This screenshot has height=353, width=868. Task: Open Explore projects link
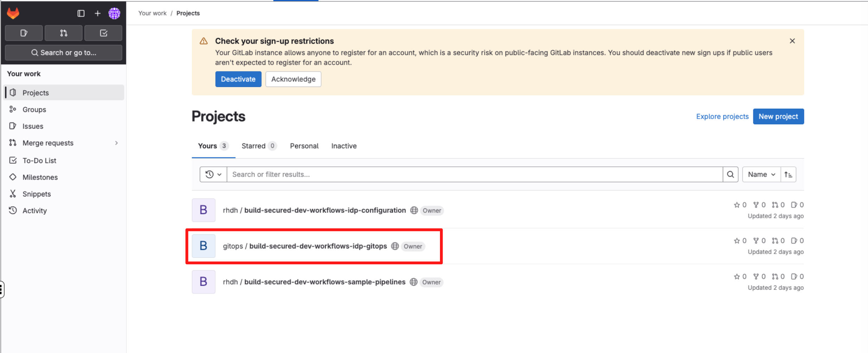722,116
